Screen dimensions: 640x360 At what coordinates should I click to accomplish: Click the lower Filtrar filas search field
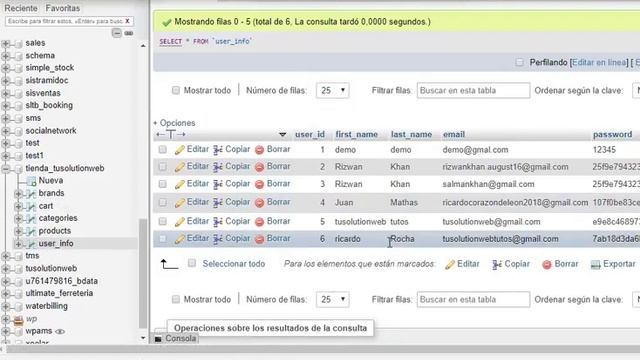pyautogui.click(x=473, y=300)
